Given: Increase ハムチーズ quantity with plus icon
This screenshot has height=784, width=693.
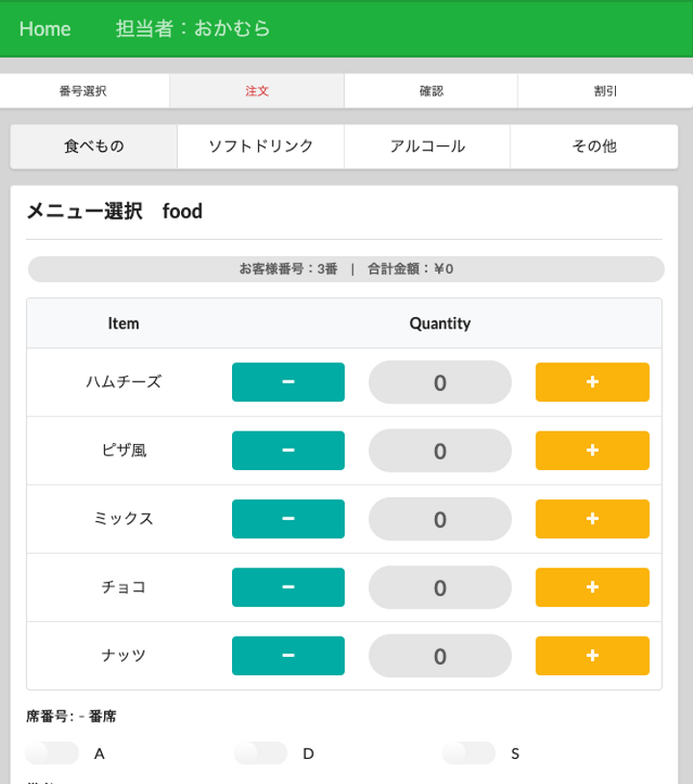Looking at the screenshot, I should pos(592,382).
